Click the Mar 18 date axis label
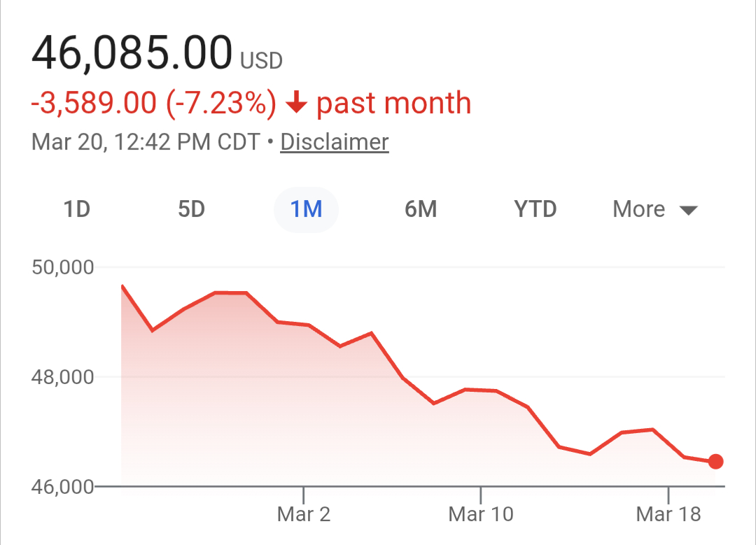The height and width of the screenshot is (545, 756). 668,515
